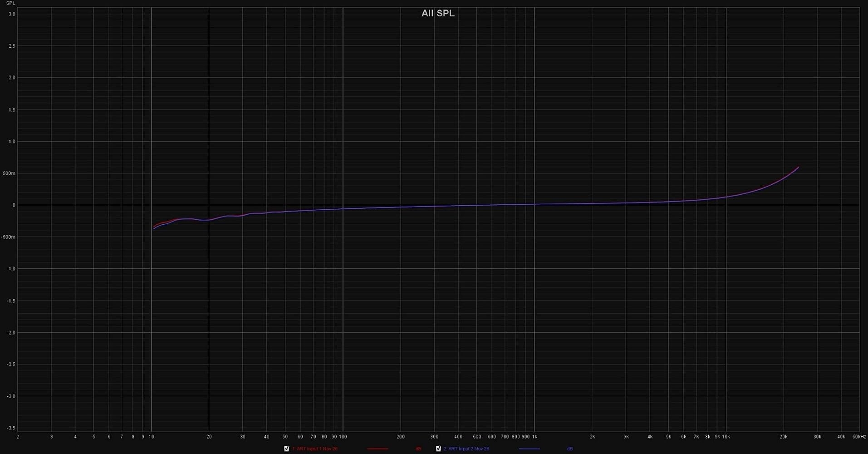Uncheck the ART Input 2 trace checkbox
Image resolution: width=868 pixels, height=454 pixels.
tap(438, 449)
